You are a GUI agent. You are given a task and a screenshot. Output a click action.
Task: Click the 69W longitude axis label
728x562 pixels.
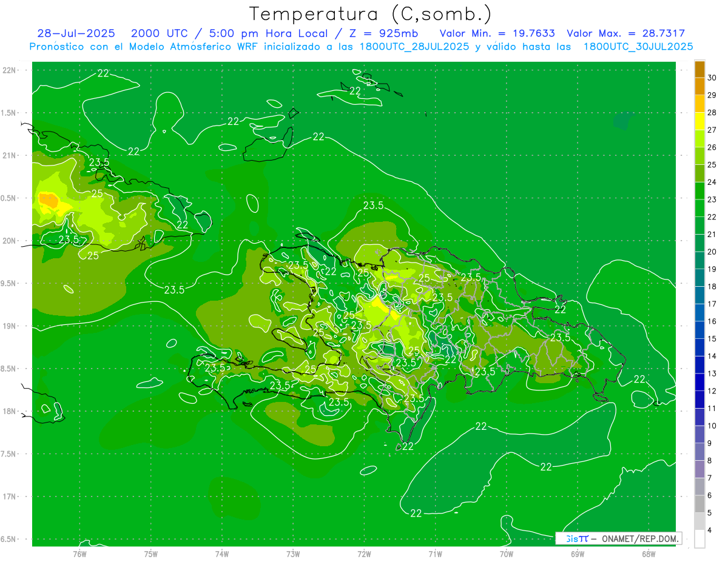pyautogui.click(x=578, y=554)
